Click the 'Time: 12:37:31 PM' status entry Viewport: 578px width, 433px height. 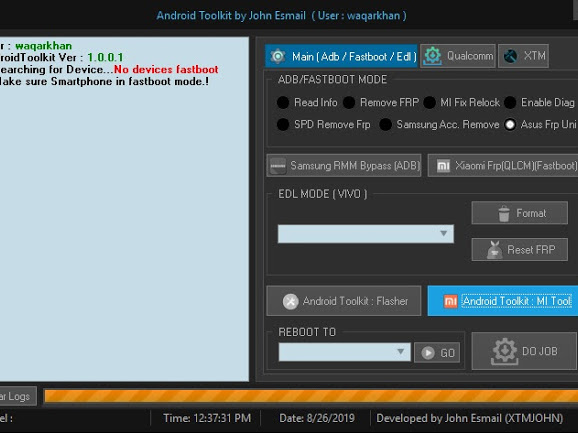207,418
